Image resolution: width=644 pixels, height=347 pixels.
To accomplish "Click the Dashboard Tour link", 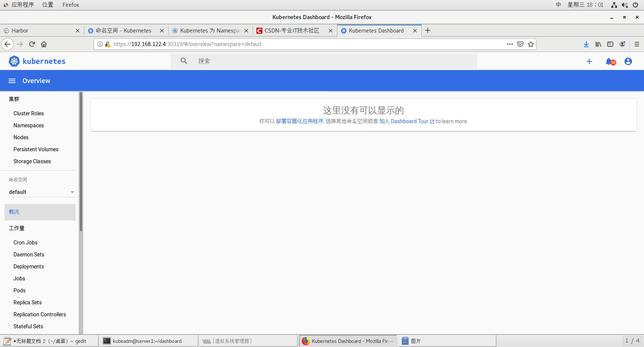I will coord(409,121).
